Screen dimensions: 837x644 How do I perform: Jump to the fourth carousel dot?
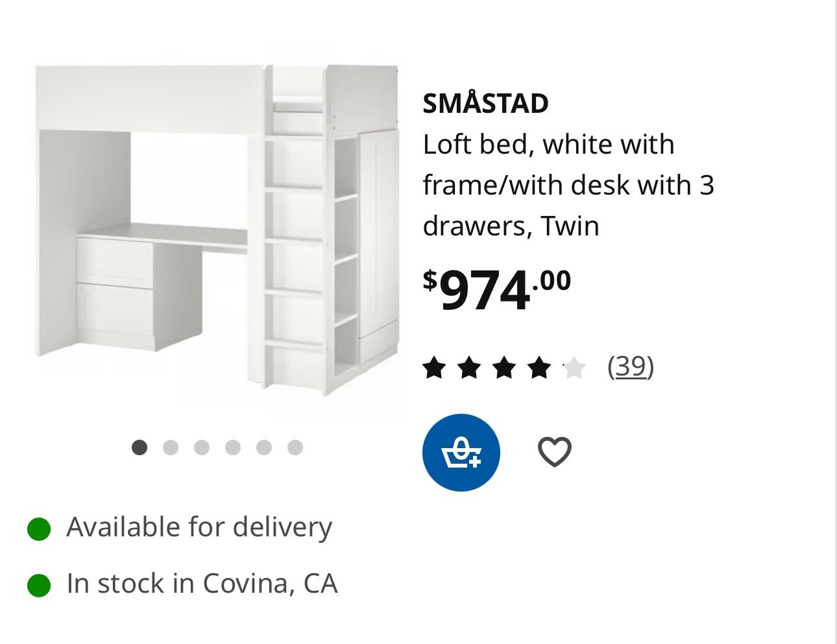click(x=233, y=447)
